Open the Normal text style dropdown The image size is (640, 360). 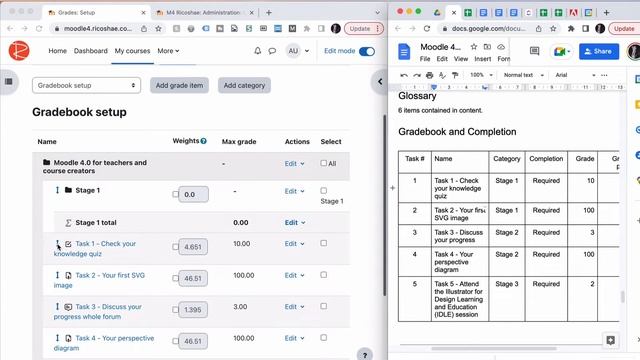click(524, 75)
